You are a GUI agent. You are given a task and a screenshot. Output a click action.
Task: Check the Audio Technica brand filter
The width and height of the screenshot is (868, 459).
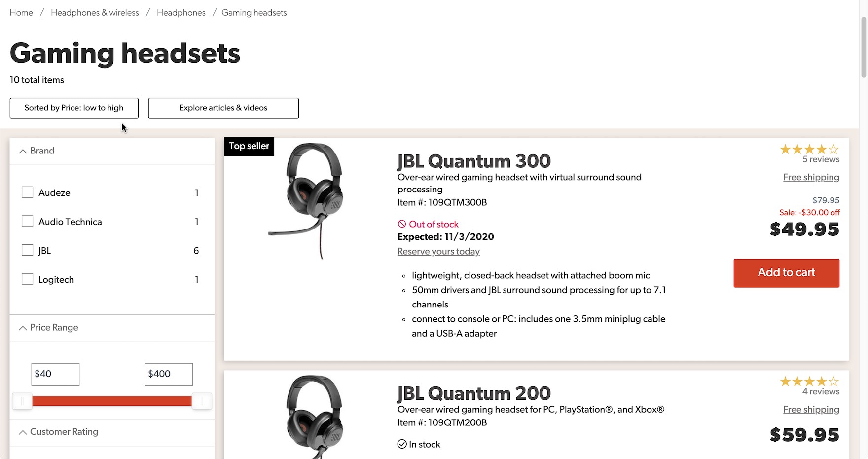pos(28,221)
